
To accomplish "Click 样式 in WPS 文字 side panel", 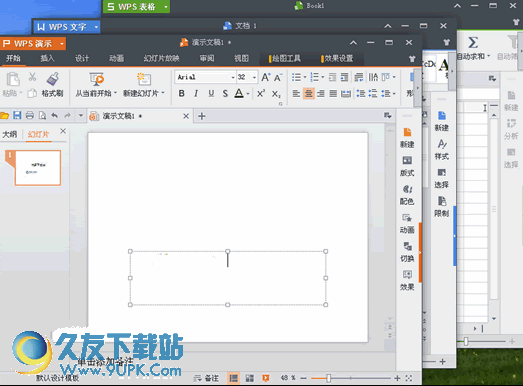I will tap(442, 149).
